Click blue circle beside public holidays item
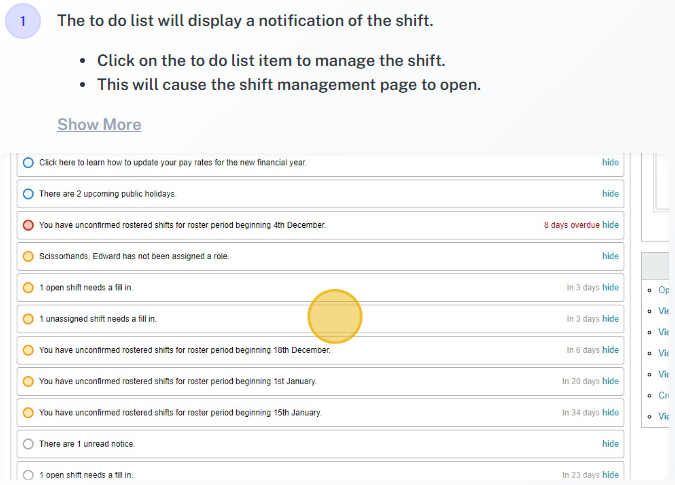675x485 pixels. coord(28,194)
